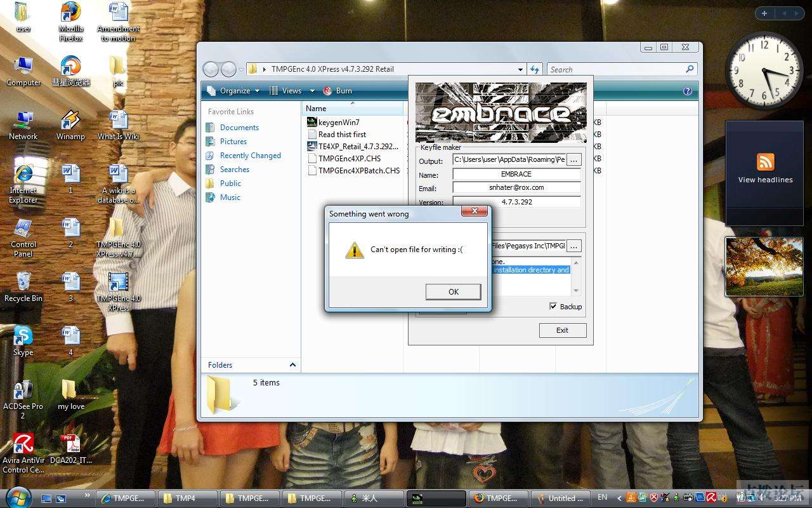Click the breadcrumb arrow before TMPGEnc folder
The image size is (812, 508).
point(265,69)
